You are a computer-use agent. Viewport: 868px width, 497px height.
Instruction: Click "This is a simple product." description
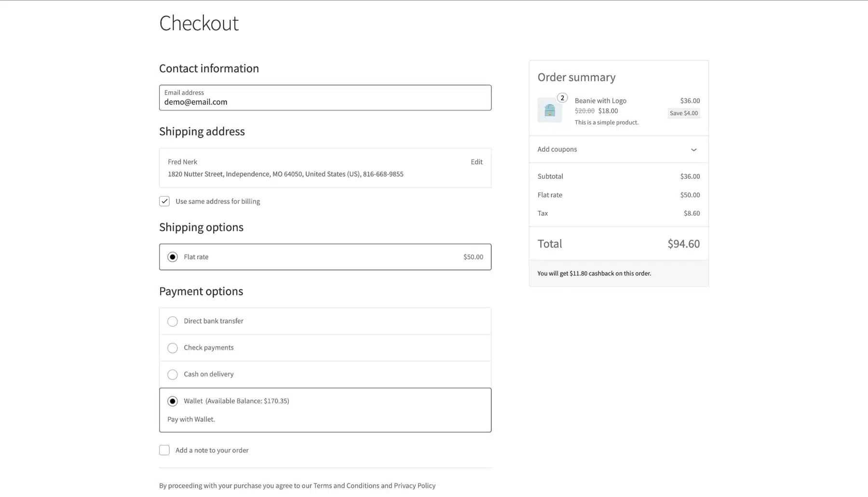607,122
